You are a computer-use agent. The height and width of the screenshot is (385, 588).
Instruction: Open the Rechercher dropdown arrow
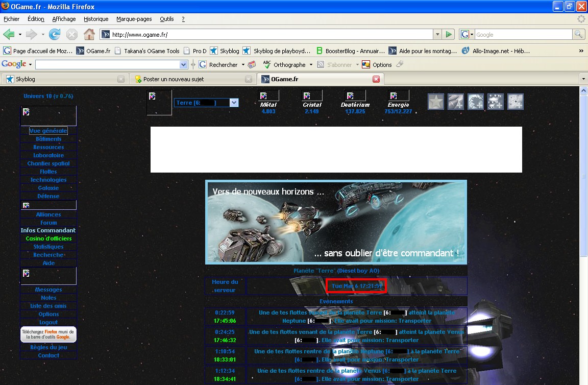click(x=243, y=64)
